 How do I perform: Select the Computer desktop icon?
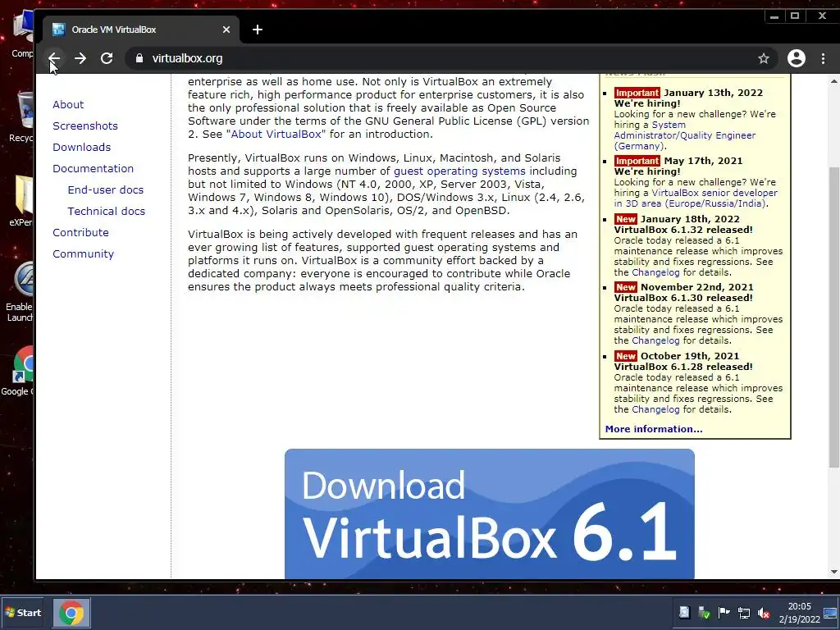[22, 34]
